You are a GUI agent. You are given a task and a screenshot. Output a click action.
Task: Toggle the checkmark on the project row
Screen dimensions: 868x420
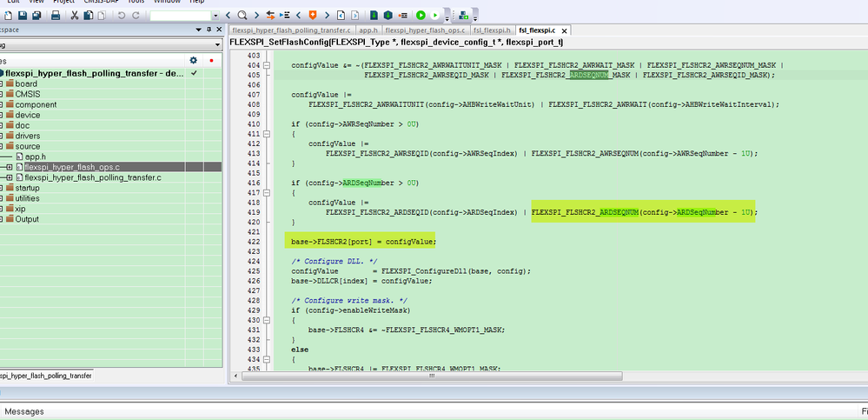pos(195,73)
